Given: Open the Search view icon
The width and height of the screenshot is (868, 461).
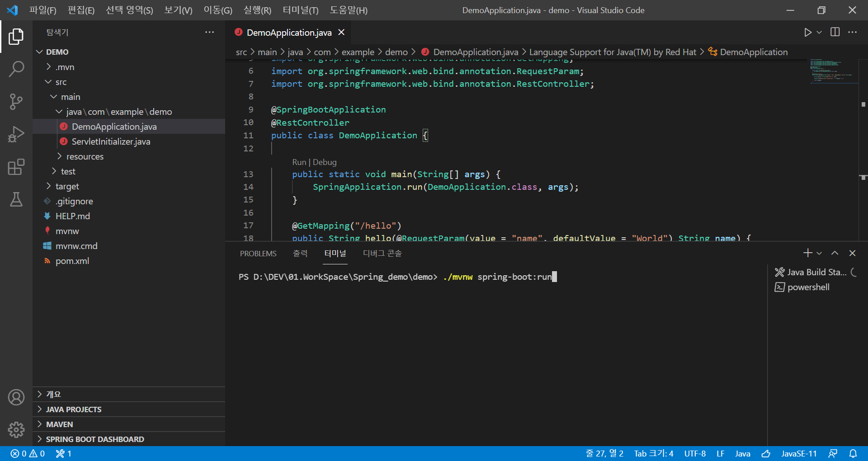Looking at the screenshot, I should coord(16,69).
